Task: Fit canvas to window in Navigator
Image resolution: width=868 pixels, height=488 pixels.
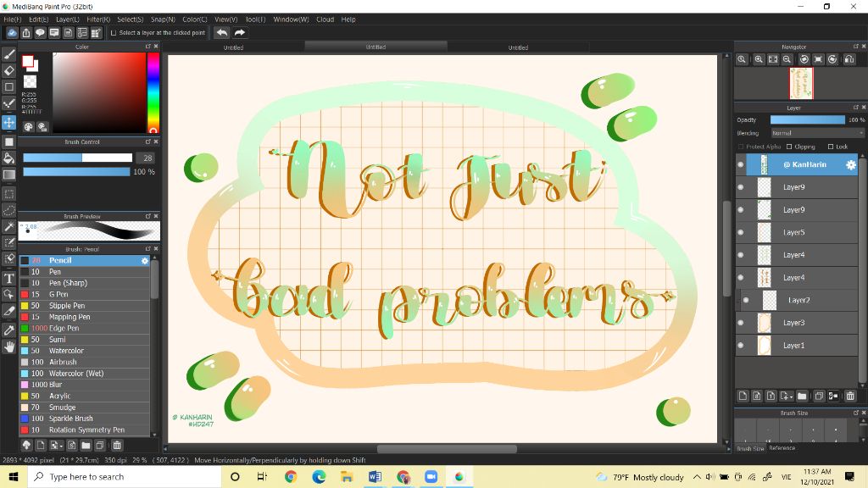Action: coord(773,59)
